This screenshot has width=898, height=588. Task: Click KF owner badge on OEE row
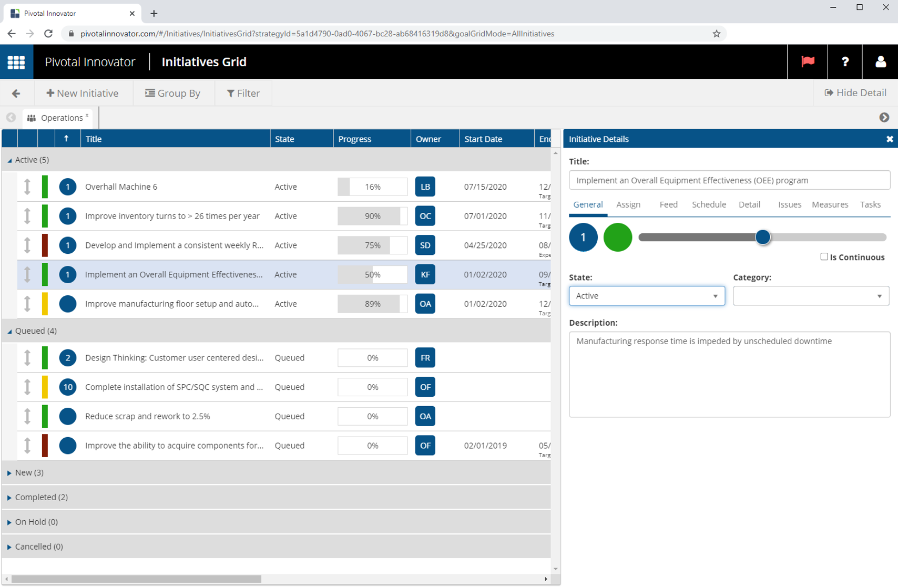click(x=425, y=275)
